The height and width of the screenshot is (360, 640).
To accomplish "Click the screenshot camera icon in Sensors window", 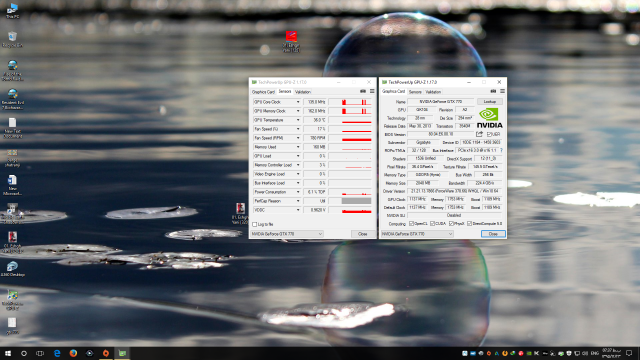I will (x=363, y=91).
